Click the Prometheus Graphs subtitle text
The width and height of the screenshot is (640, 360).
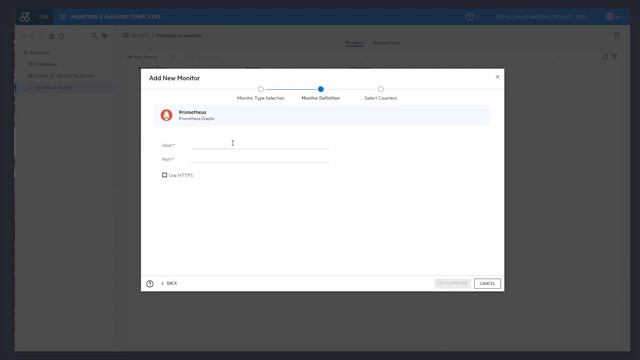(x=196, y=119)
